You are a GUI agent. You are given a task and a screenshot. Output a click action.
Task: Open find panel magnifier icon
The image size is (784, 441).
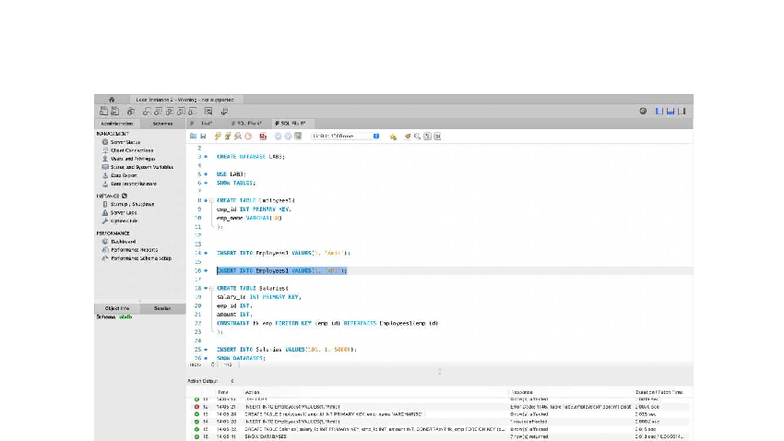point(417,136)
